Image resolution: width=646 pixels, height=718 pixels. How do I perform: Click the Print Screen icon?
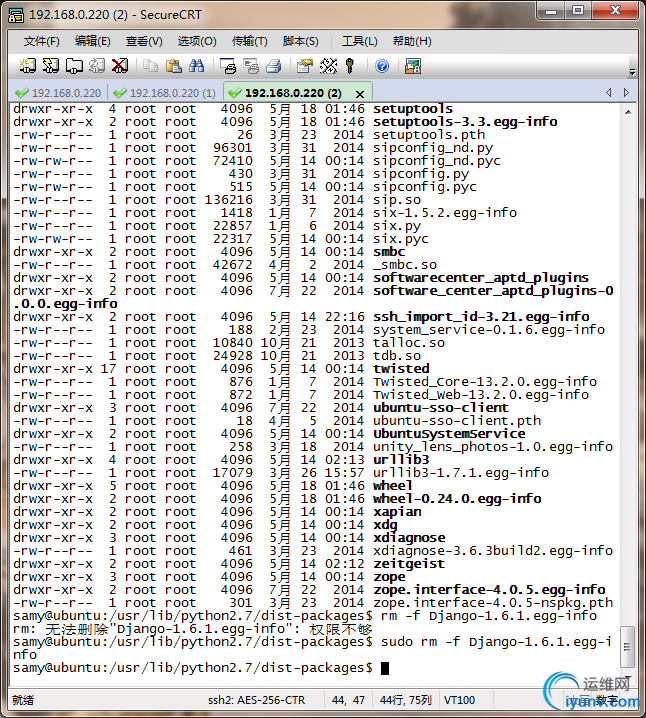[228, 66]
